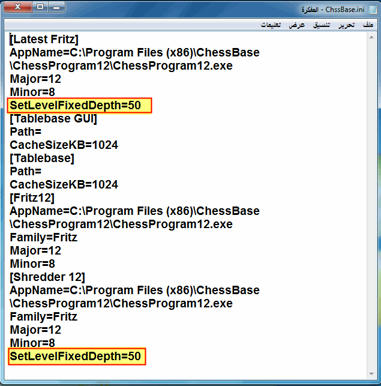The image size is (381, 386).
Task: Open the تنسيق (Format) menu
Action: click(x=322, y=25)
